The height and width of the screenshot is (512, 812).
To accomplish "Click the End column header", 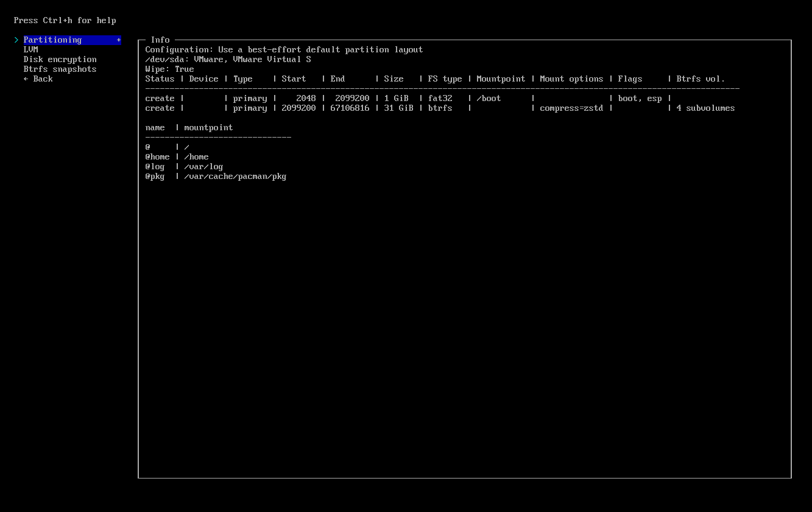I will click(x=337, y=79).
